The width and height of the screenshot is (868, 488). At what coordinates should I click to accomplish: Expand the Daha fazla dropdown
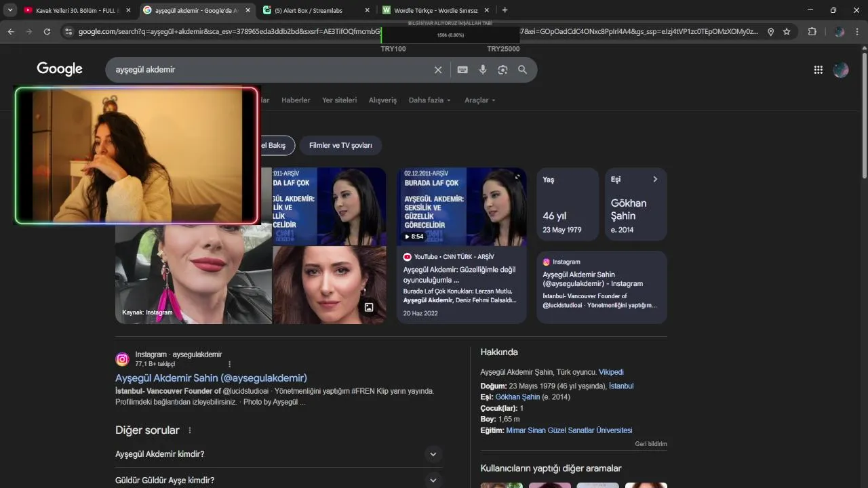(430, 100)
